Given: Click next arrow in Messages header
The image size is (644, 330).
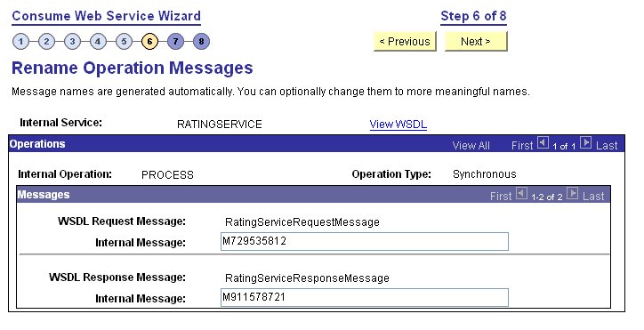Looking at the screenshot, I should [573, 194].
